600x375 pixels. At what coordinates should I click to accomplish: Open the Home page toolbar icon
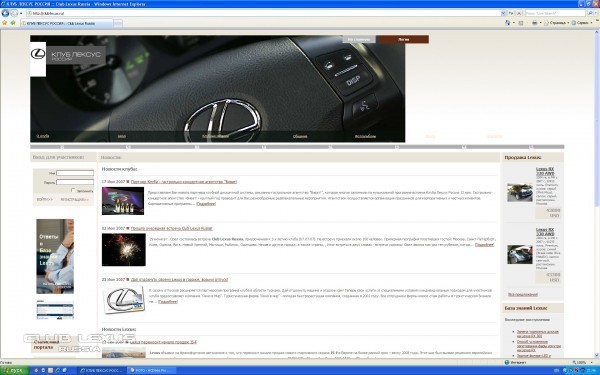507,23
